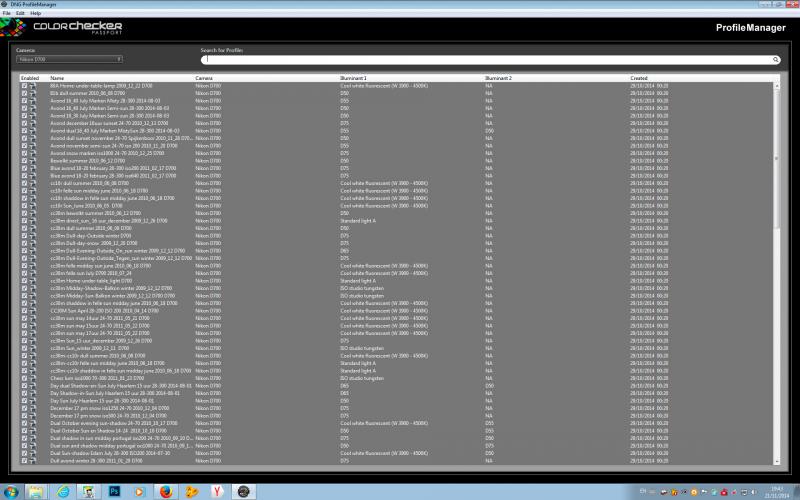Sort by the Illuminant 2 column header
The width and height of the screenshot is (800, 500).
click(498, 78)
